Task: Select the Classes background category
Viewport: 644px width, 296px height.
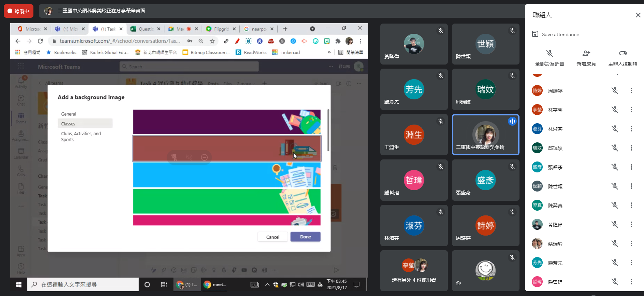Action: tap(85, 124)
